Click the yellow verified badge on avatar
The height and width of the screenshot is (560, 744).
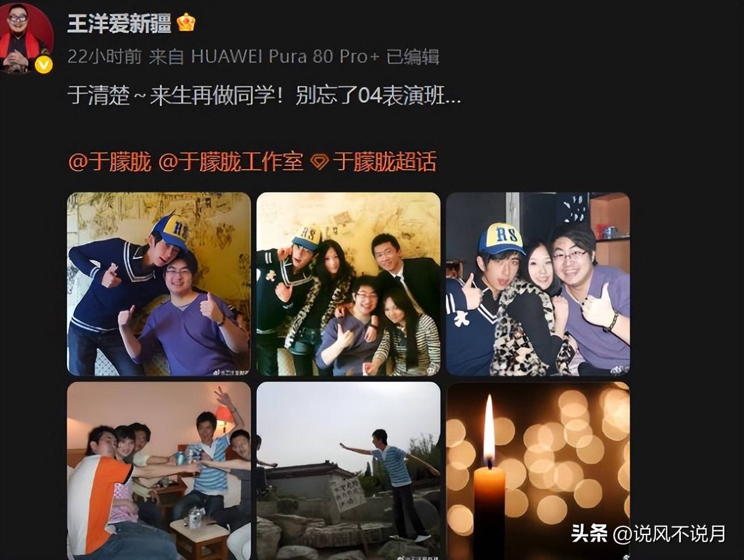coord(44,65)
